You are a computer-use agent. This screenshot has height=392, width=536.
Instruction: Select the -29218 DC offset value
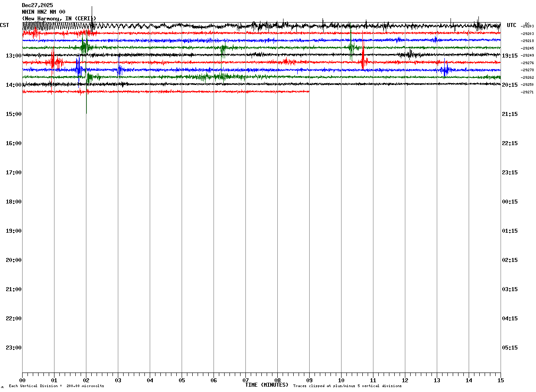(528, 41)
